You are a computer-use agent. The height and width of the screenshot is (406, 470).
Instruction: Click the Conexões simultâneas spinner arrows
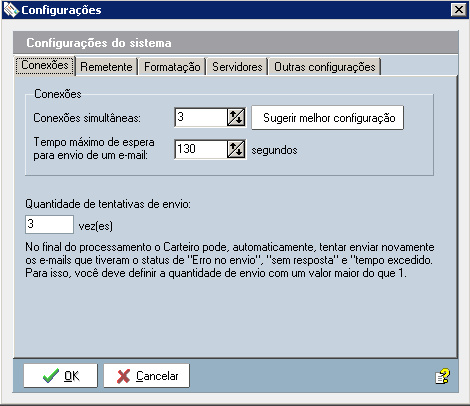pyautogui.click(x=236, y=117)
